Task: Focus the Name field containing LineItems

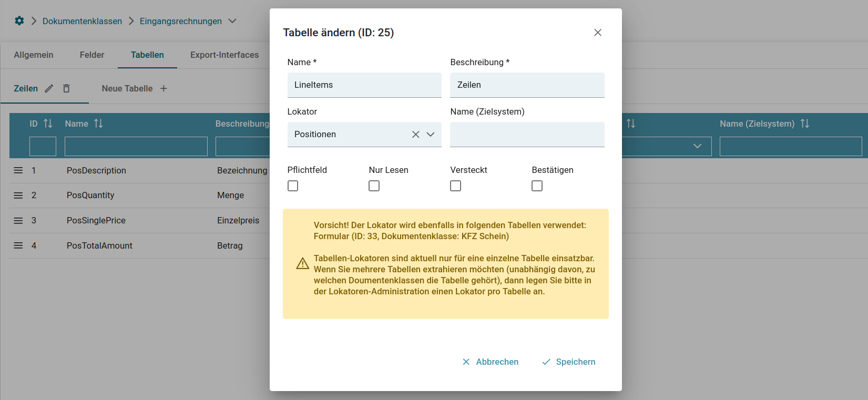Action: pos(364,85)
